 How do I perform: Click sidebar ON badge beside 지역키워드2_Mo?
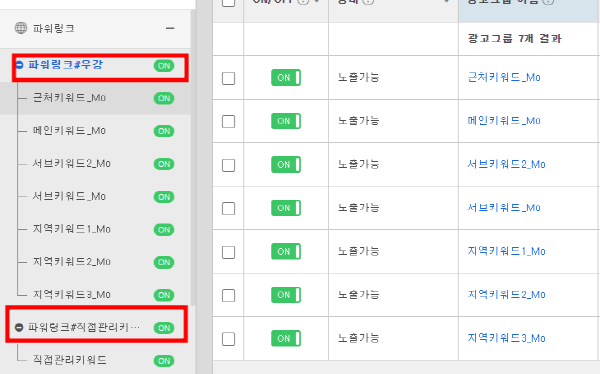click(164, 262)
